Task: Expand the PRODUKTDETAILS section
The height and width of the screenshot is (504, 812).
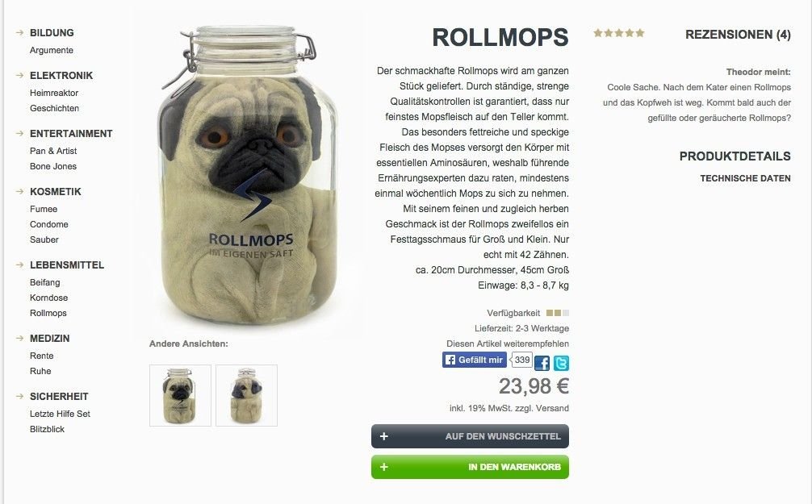Action: tap(735, 156)
